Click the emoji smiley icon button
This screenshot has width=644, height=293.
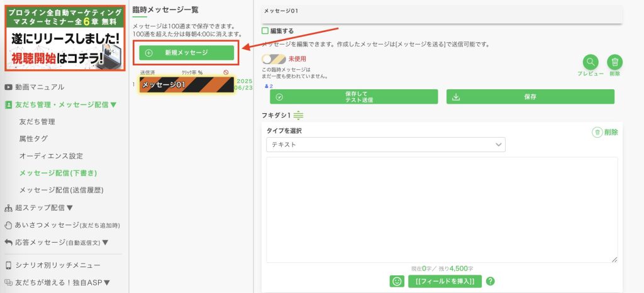396,281
